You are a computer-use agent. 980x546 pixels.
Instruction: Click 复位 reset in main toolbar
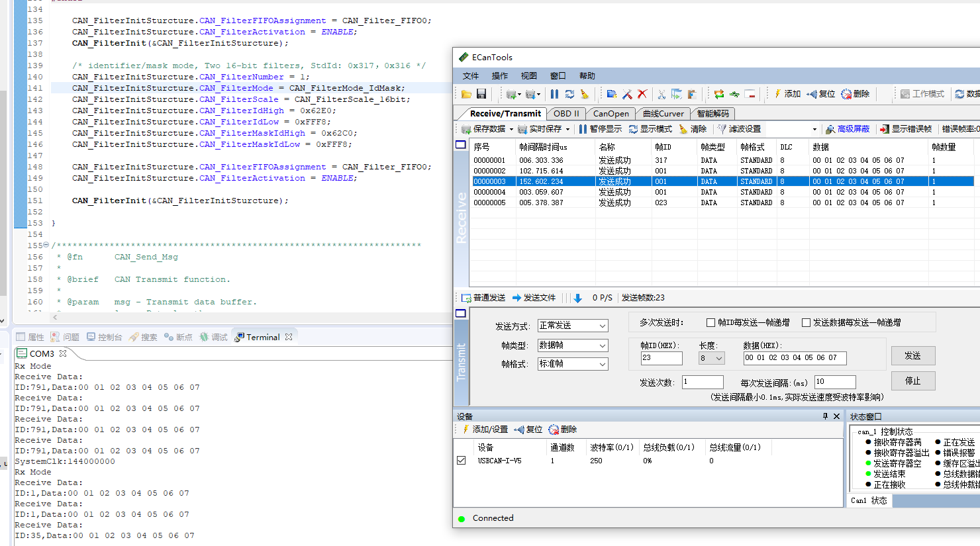pyautogui.click(x=821, y=94)
